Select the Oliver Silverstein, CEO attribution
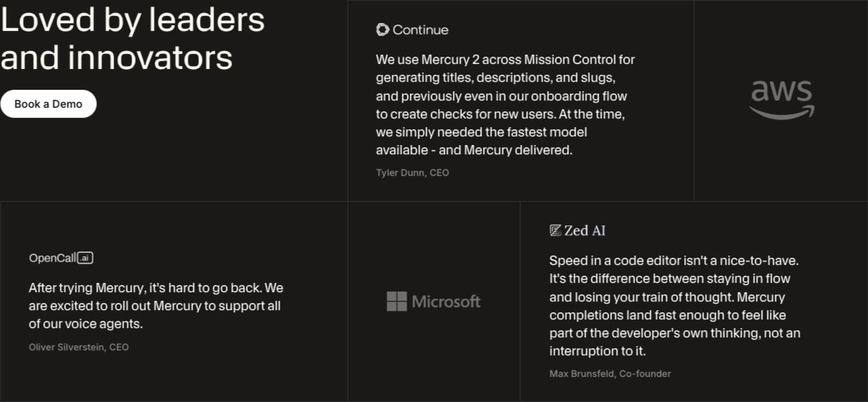 point(78,347)
